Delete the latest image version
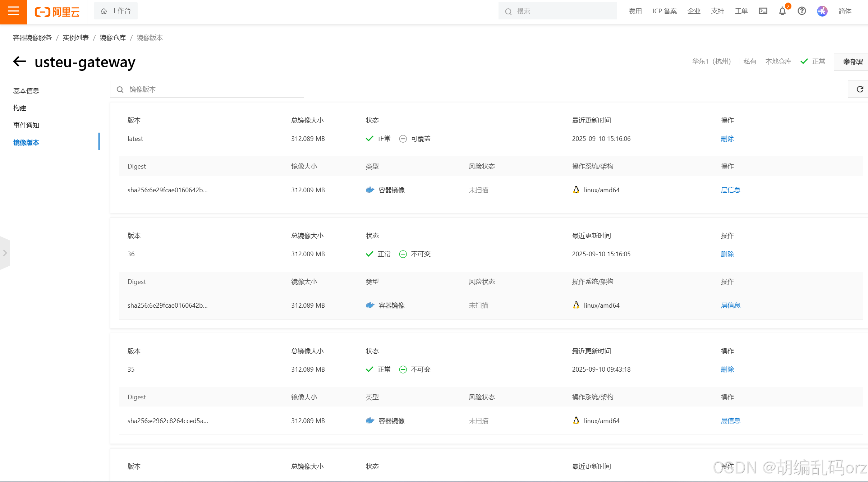This screenshot has height=482, width=868. tap(727, 139)
